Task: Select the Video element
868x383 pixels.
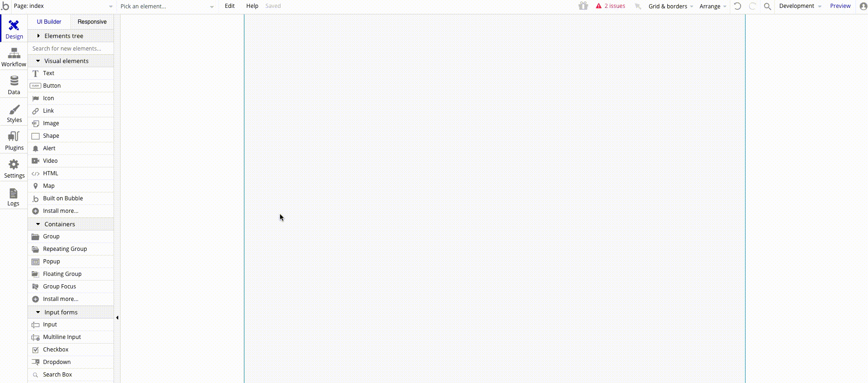Action: coord(71,161)
